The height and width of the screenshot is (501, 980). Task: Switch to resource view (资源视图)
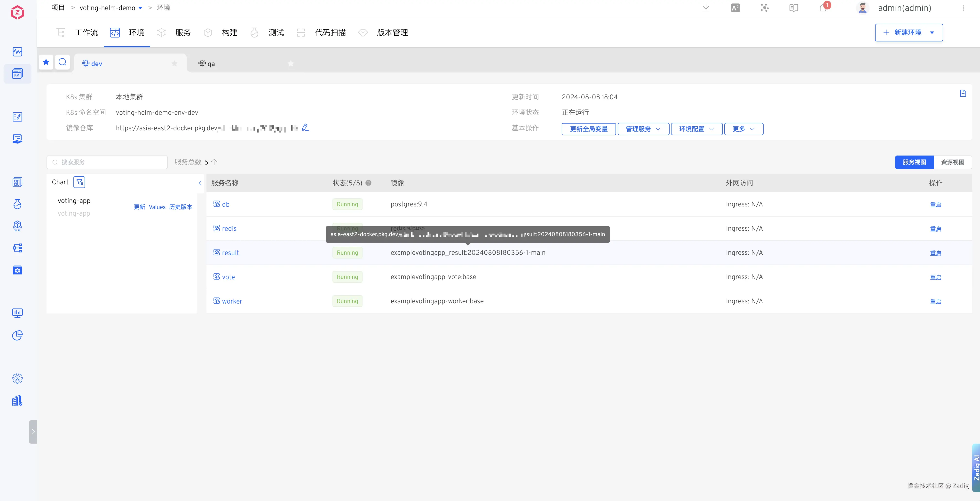[x=952, y=162]
